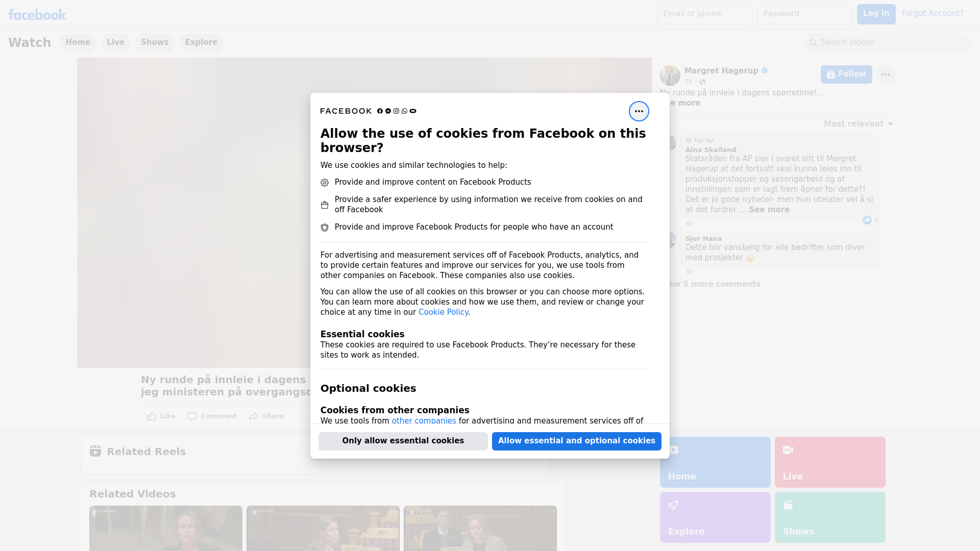Click commenter name Aina Skaiand
Screen dimensions: 980x551
(x=710, y=149)
